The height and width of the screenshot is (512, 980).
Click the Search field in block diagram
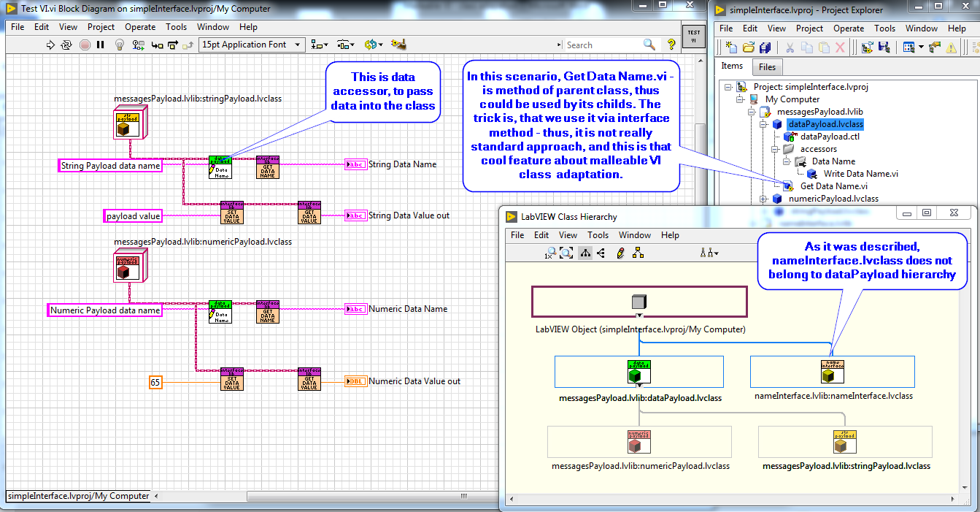[x=603, y=45]
